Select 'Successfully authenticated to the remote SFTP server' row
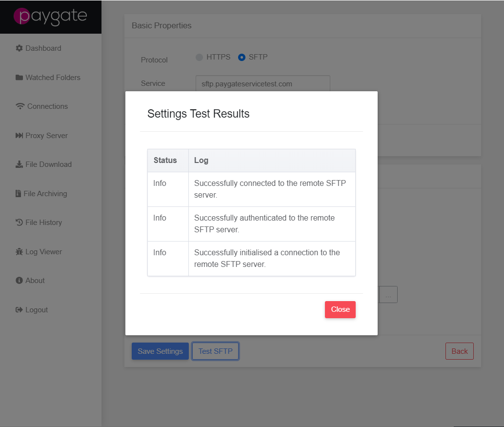The width and height of the screenshot is (504, 427). (x=251, y=224)
